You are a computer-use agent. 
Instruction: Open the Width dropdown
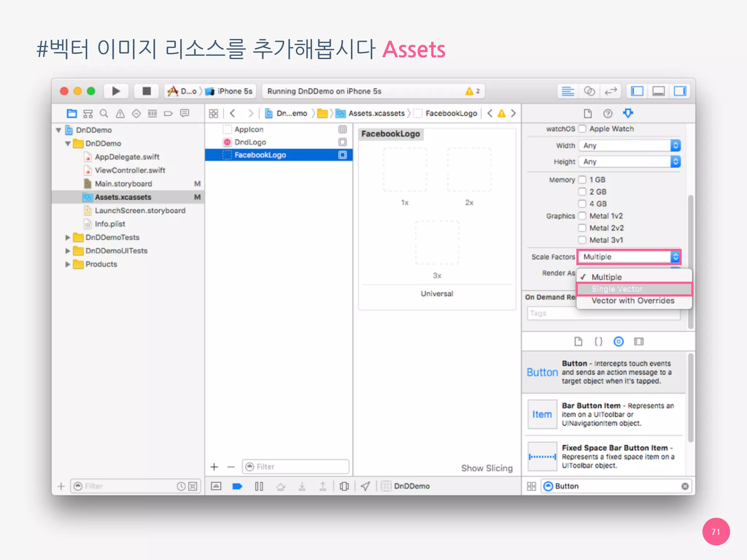point(630,145)
